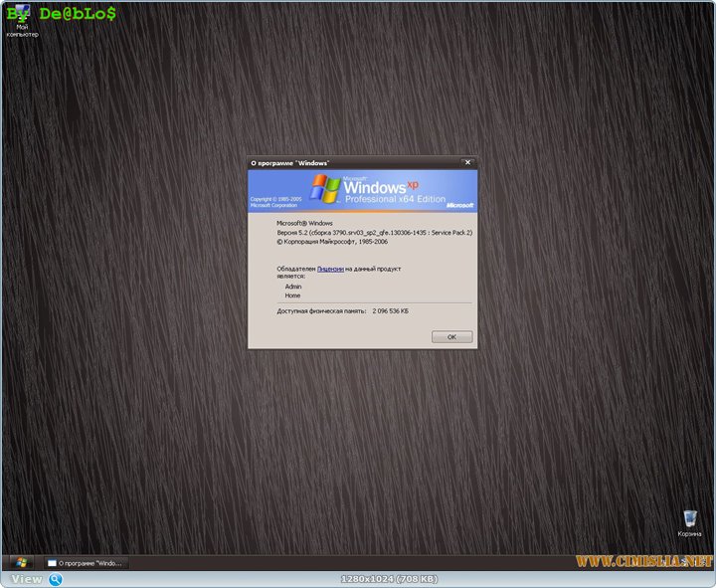Click the magnifier icon next to View
The image size is (716, 588).
coord(56,579)
